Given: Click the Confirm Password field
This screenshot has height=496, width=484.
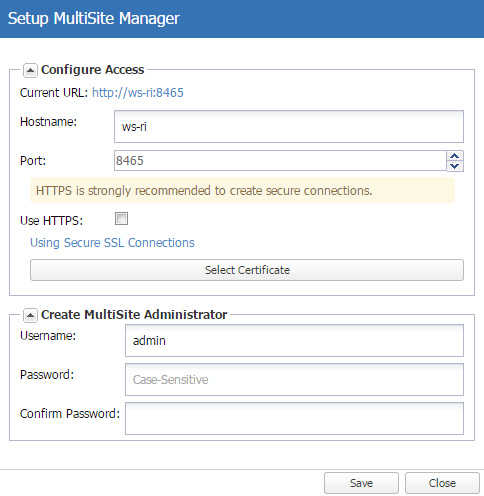Looking at the screenshot, I should point(294,419).
